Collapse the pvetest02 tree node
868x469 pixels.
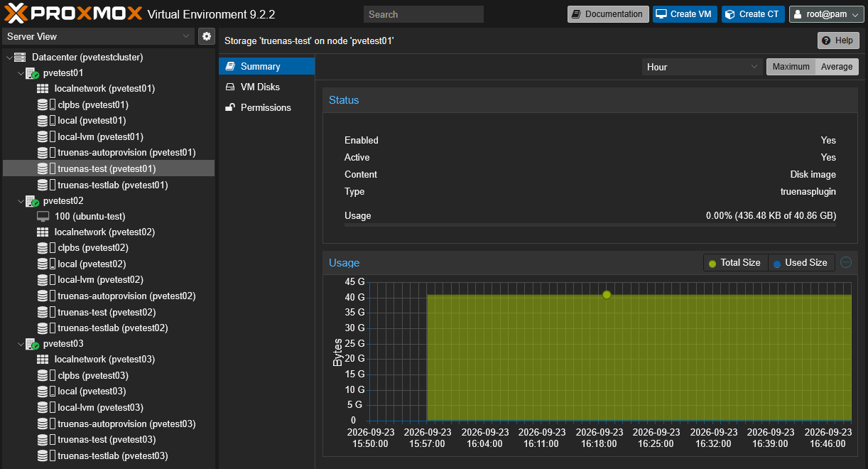tap(20, 201)
